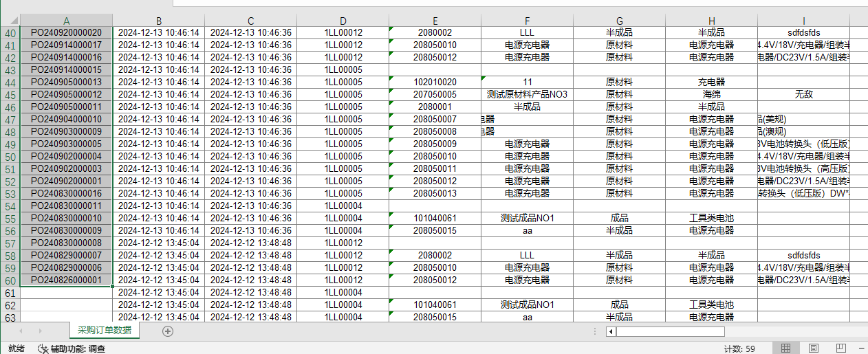868x354 pixels.
Task: Select cell E44 containing 102010020
Action: point(435,82)
